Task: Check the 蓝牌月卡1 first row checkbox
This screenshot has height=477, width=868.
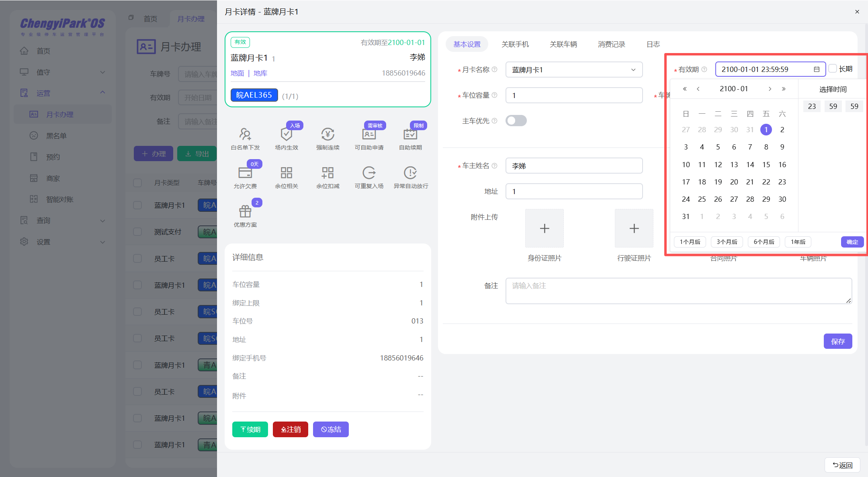Action: 137,205
